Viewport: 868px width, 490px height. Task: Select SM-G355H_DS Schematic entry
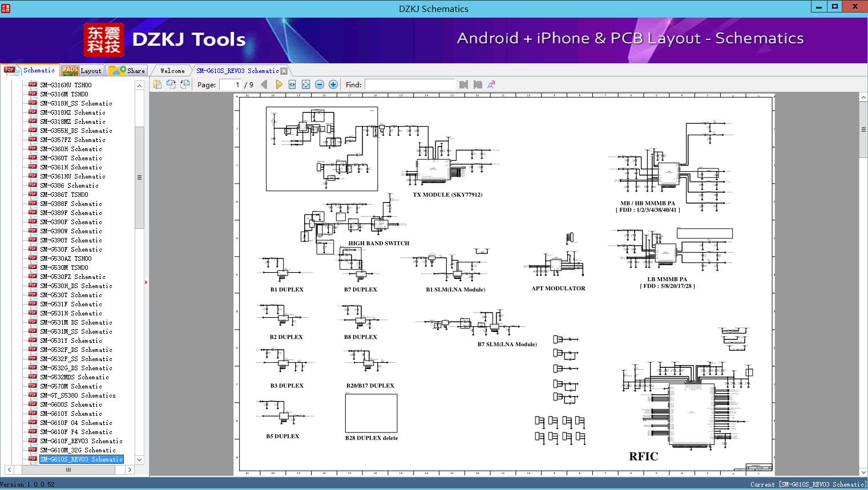76,131
